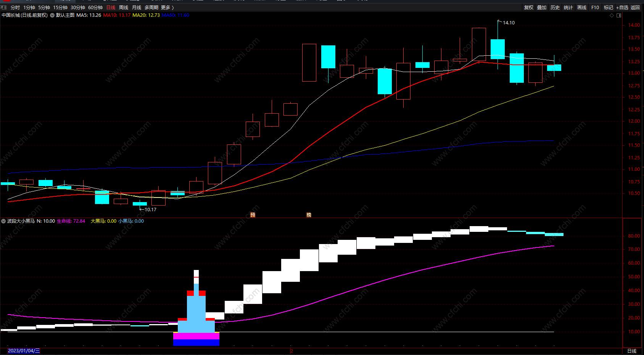Viewport: 644px width, 355px height.
Task: Open the 多周期 multi-period view
Action: pyautogui.click(x=151, y=8)
